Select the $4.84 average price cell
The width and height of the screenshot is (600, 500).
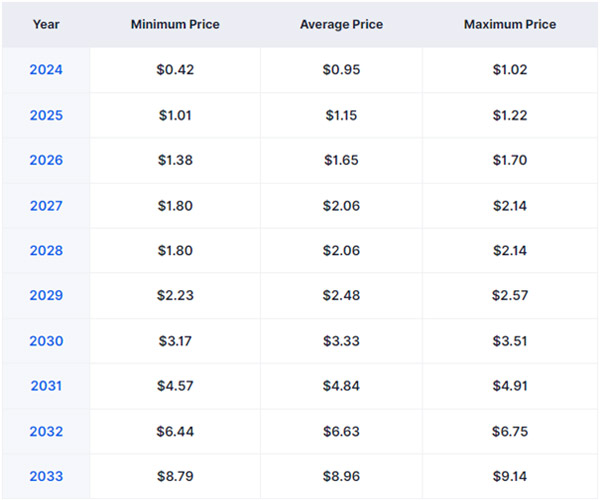[x=341, y=386]
